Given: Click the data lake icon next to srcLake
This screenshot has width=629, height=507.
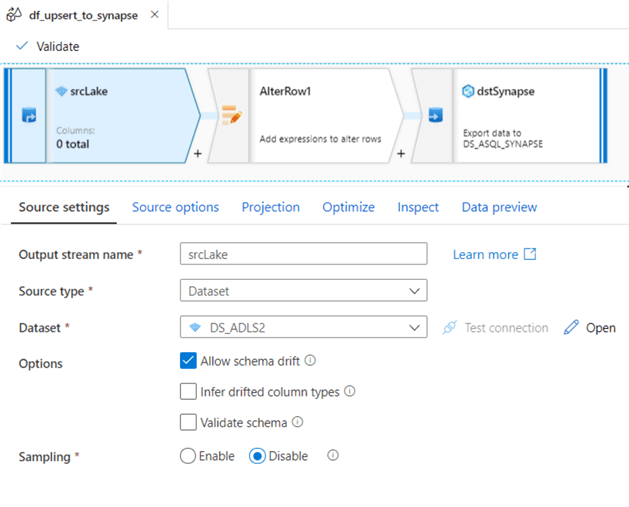Looking at the screenshot, I should pos(61,91).
